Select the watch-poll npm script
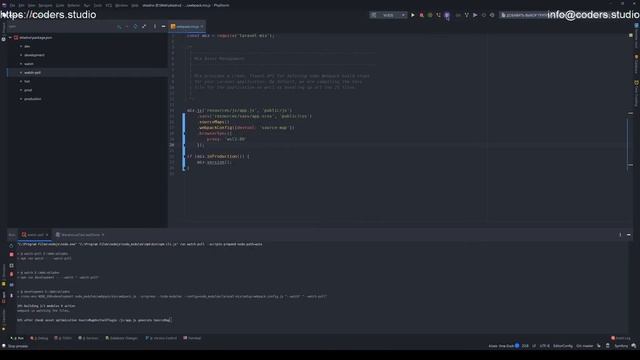 tap(32, 73)
